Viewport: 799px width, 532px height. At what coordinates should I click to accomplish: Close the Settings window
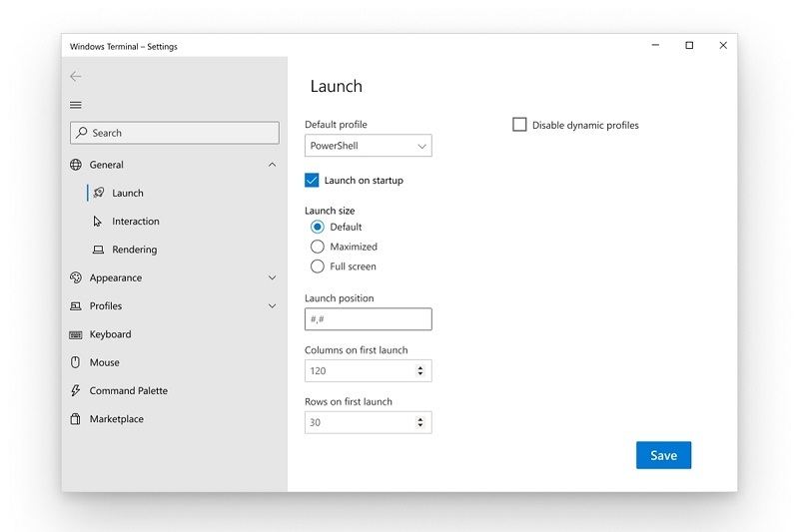coord(723,45)
